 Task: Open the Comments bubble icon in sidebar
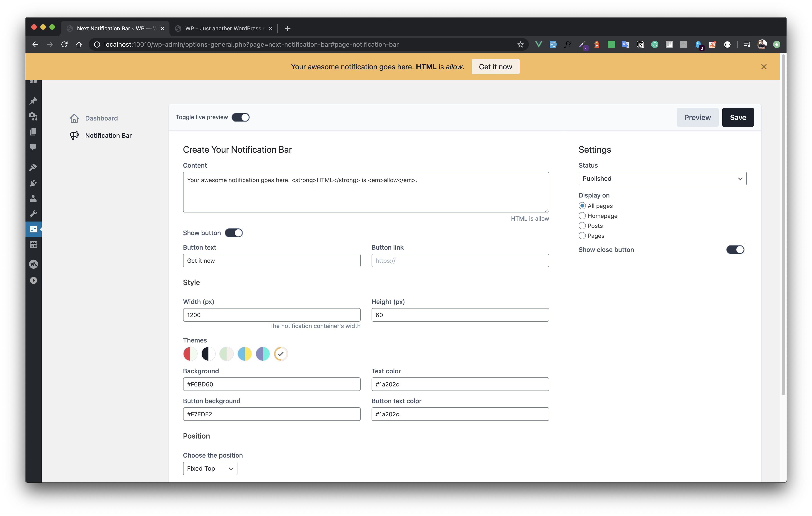click(x=33, y=147)
